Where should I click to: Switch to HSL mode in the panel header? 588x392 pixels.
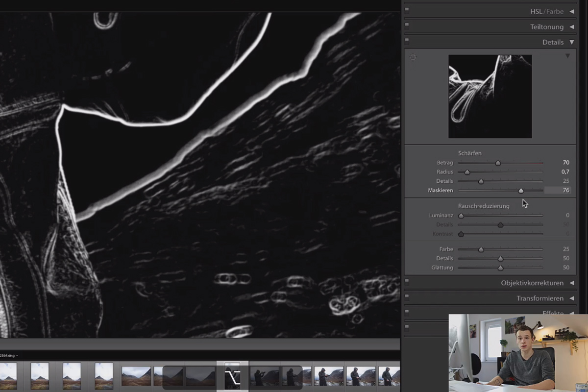tap(537, 11)
